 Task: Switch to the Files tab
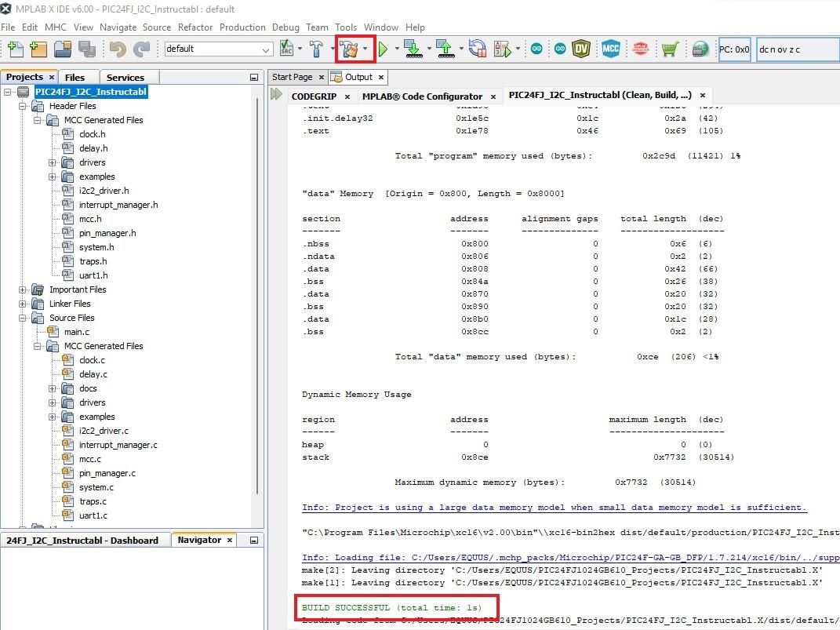75,78
